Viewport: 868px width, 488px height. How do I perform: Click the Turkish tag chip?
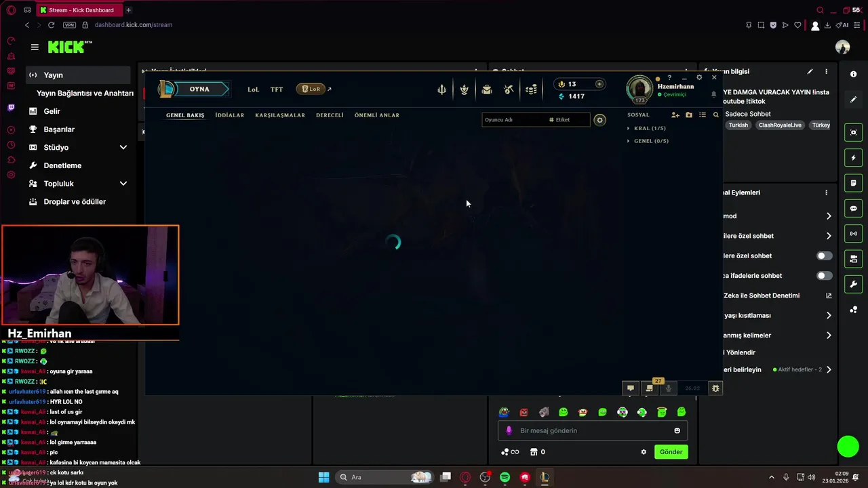pyautogui.click(x=738, y=125)
